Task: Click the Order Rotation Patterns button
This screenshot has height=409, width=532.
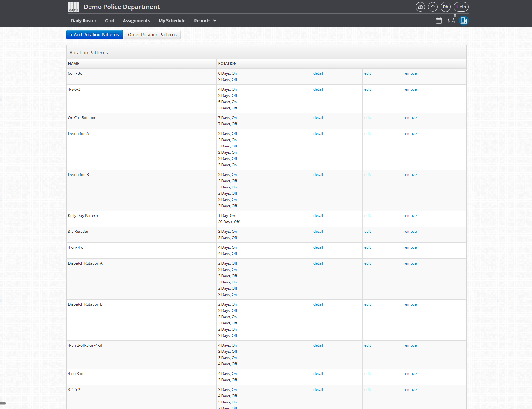Action: pyautogui.click(x=152, y=35)
